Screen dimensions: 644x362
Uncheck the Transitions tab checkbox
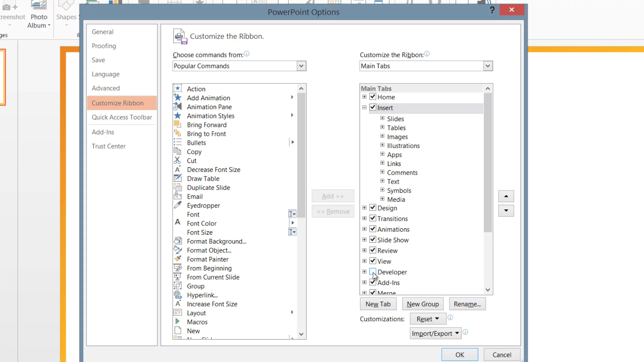point(373,218)
